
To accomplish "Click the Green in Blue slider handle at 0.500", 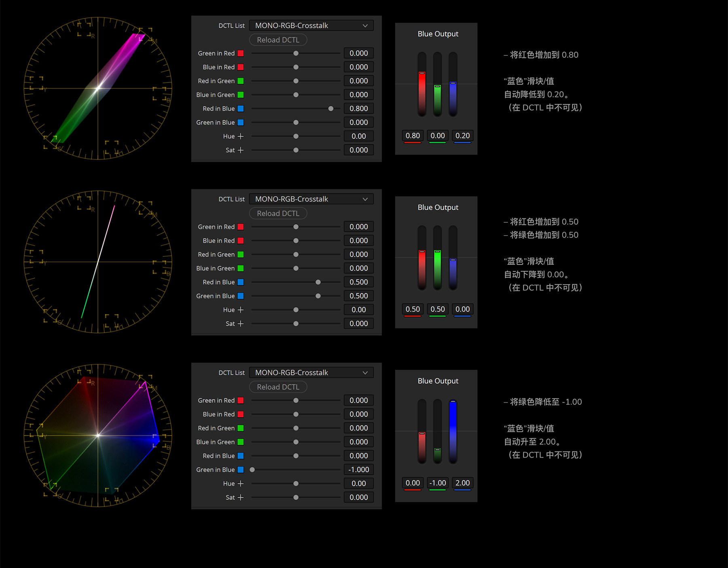I will [318, 296].
